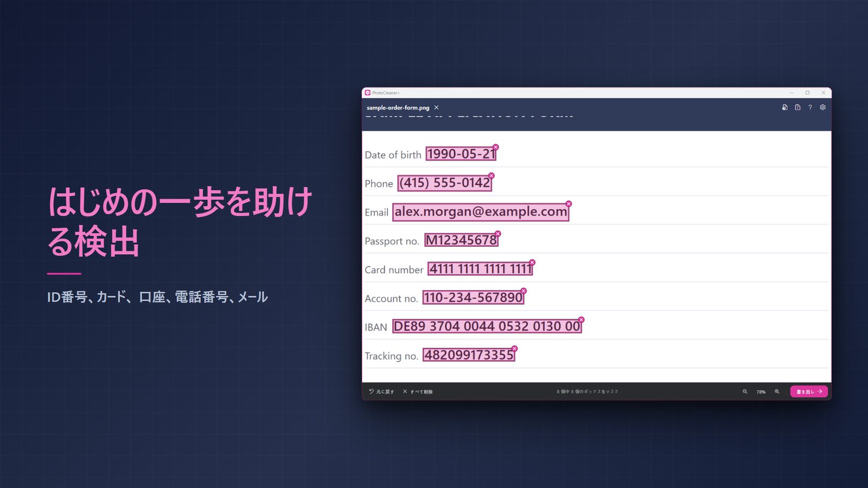Click すべて削除 delete all button
The image size is (868, 488).
tap(418, 391)
